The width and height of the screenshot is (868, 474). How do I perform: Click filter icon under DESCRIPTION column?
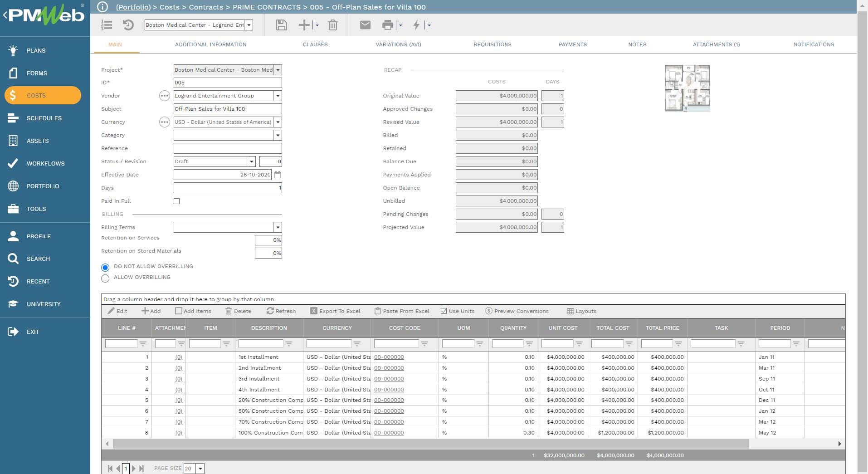(289, 344)
